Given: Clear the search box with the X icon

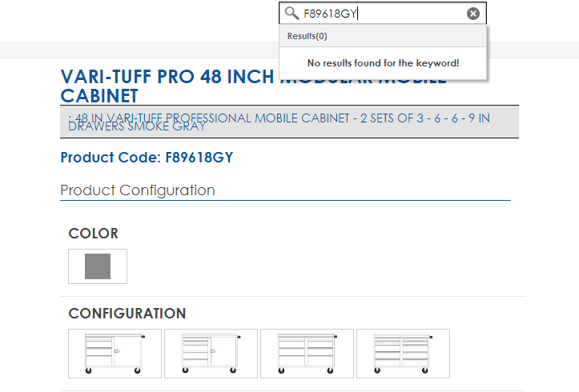Looking at the screenshot, I should coord(473,14).
